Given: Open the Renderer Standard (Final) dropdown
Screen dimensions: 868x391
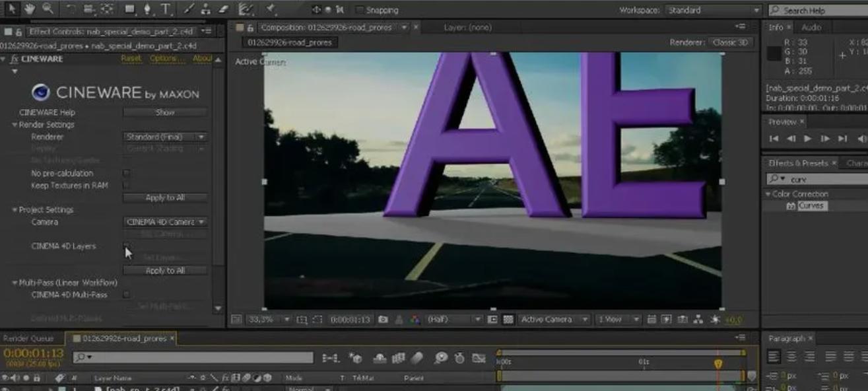Looking at the screenshot, I should pyautogui.click(x=165, y=137).
